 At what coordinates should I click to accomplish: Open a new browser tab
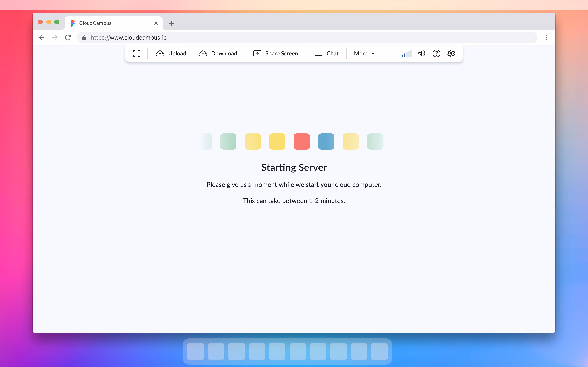171,23
